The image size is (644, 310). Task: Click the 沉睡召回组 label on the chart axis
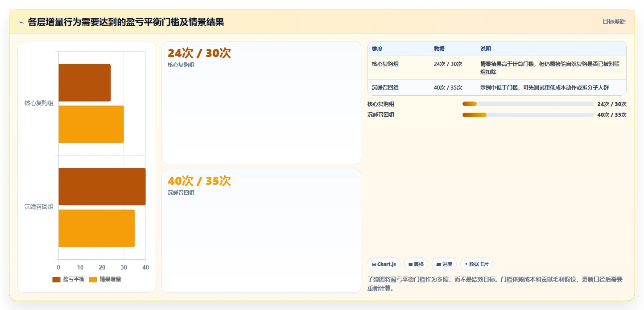39,207
